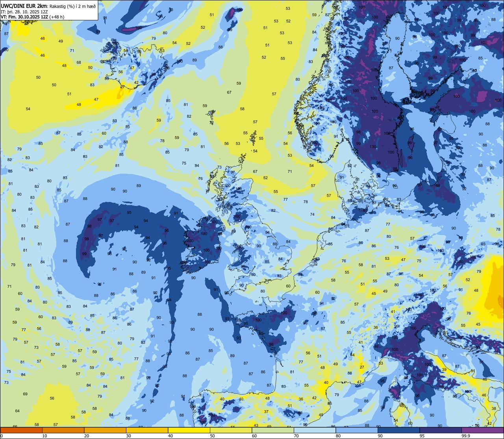The height and width of the screenshot is (439, 504).
Task: Click the 'VT: Fim. 30.10.2025 12Z (+48 h)' line
Action: point(32,17)
